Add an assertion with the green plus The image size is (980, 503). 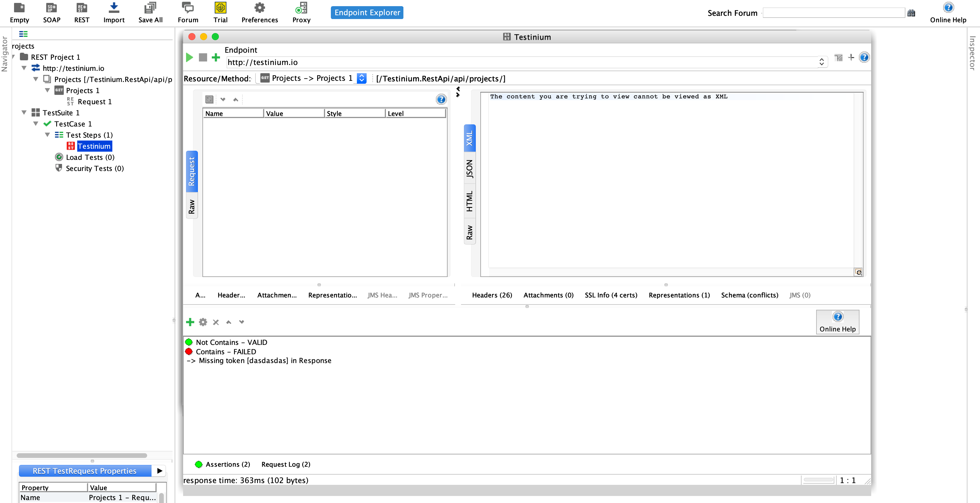point(190,322)
